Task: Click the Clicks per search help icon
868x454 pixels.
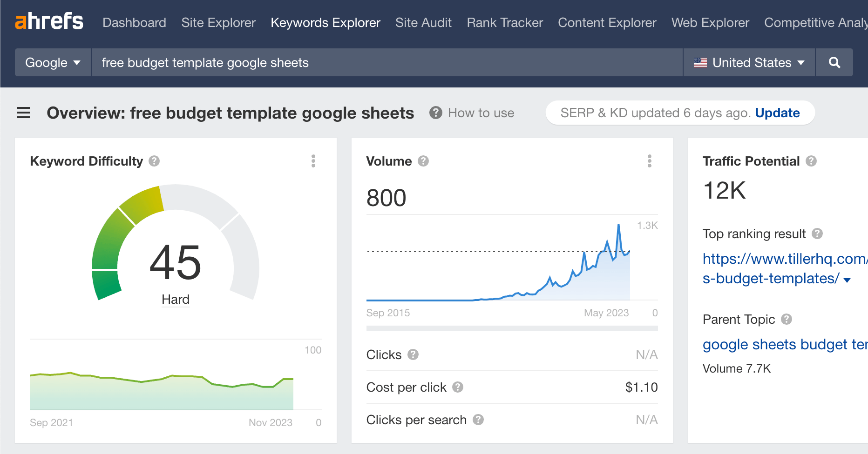Action: tap(478, 420)
